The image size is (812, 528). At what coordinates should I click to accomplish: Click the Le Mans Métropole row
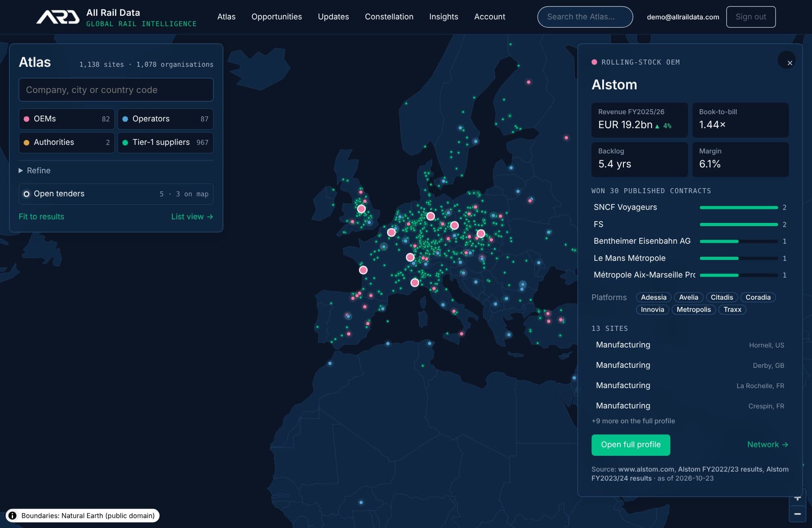click(x=690, y=258)
